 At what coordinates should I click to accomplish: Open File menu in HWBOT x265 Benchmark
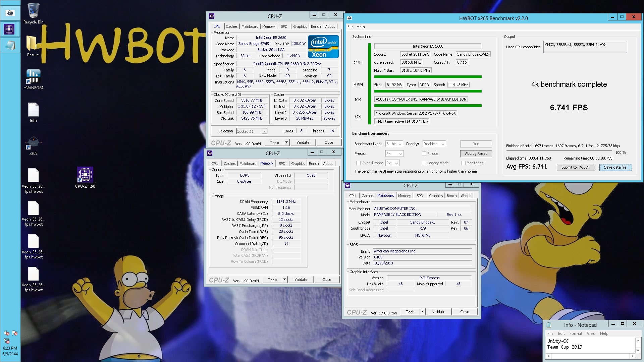click(x=350, y=27)
